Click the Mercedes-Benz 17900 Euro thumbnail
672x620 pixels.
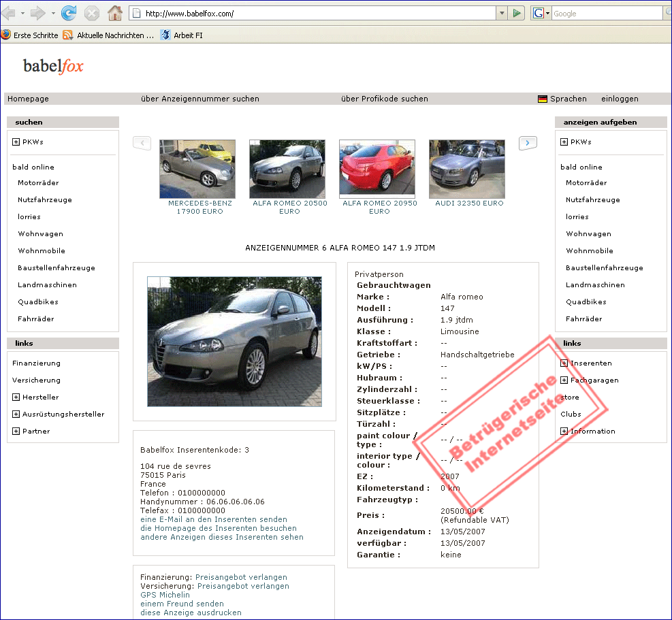[197, 169]
